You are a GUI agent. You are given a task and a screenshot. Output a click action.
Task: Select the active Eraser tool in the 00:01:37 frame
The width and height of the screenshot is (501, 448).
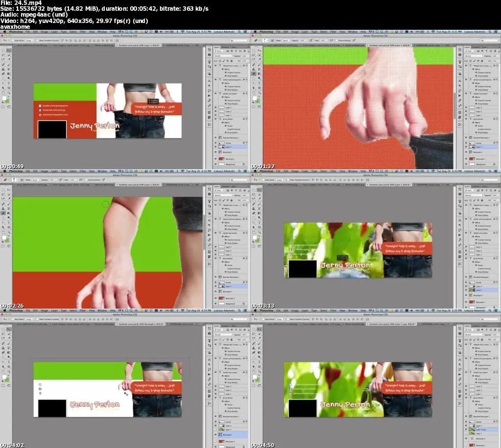pos(254,74)
